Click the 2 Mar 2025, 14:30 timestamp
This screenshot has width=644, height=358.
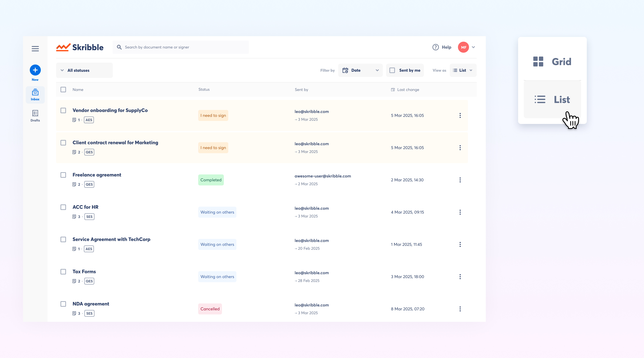(407, 180)
